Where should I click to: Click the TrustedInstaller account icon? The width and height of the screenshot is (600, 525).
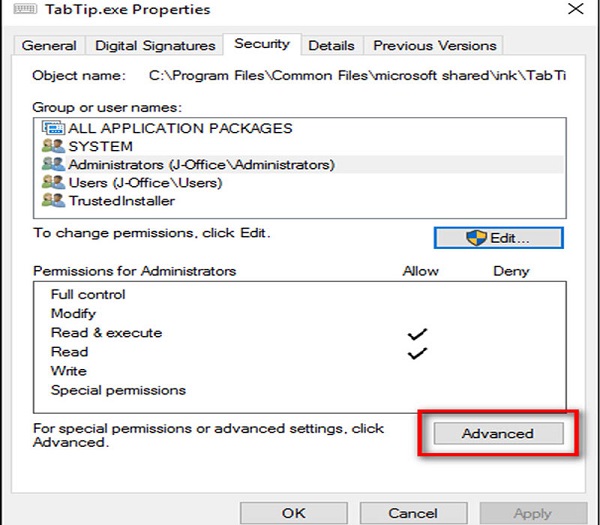tap(51, 201)
